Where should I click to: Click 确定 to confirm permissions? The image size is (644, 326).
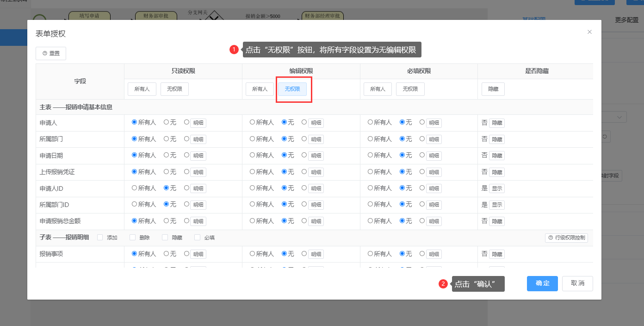(542, 283)
